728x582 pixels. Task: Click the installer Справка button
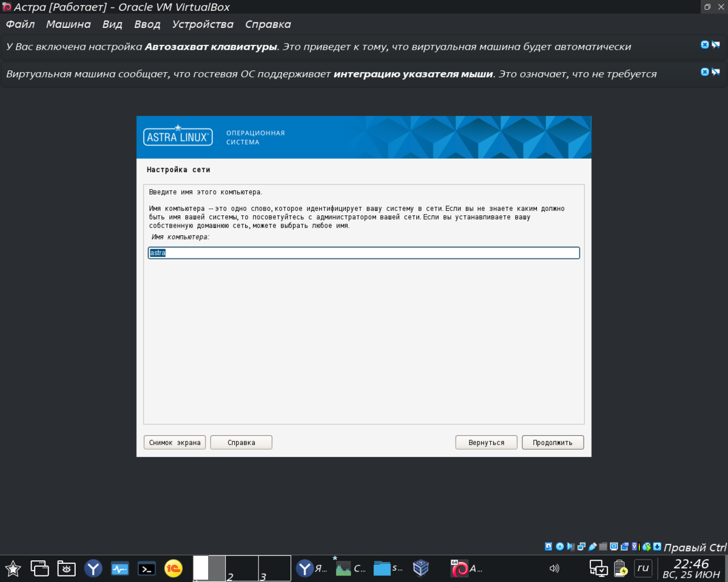point(241,443)
